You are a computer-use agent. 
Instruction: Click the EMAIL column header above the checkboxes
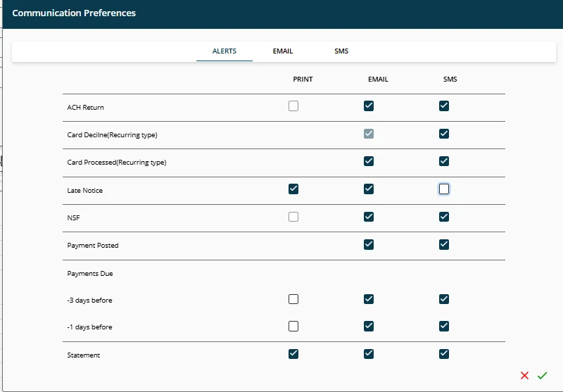[x=378, y=80]
